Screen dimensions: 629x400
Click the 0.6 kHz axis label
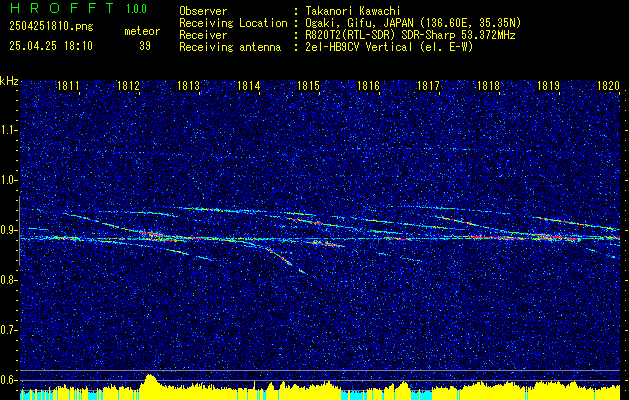point(8,380)
